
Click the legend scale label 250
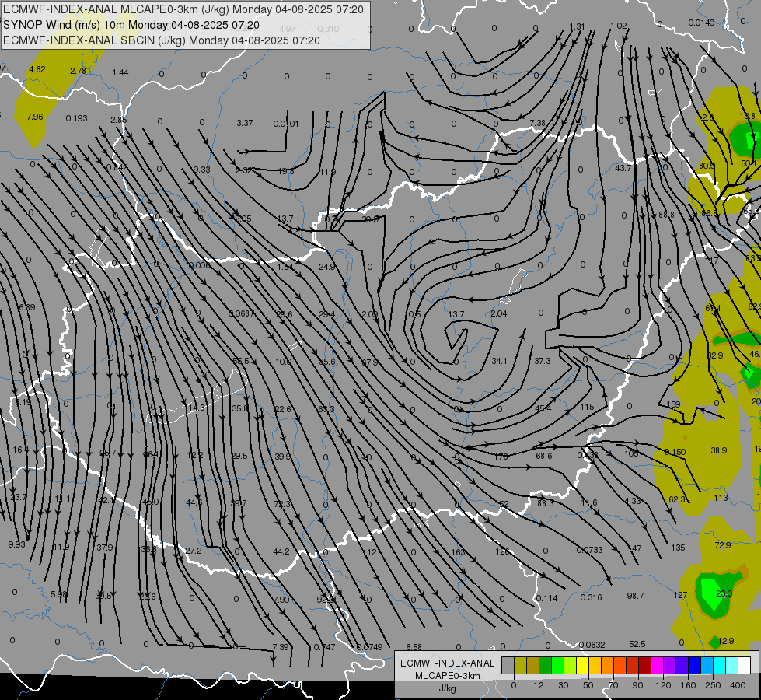pos(713,685)
